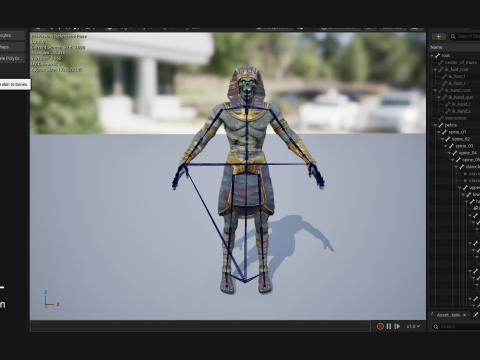Collapse the spine_03 node
This screenshot has height=360, width=480.
click(x=446, y=146)
